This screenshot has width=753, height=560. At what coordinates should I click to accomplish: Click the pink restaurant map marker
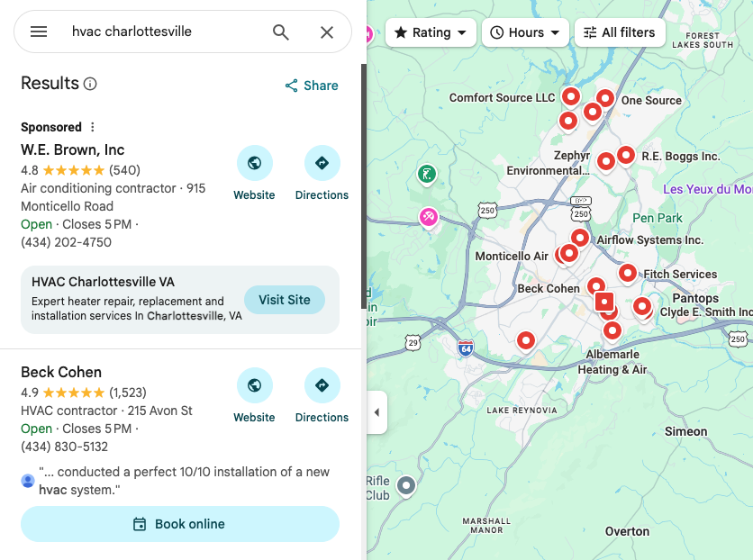[x=429, y=217]
